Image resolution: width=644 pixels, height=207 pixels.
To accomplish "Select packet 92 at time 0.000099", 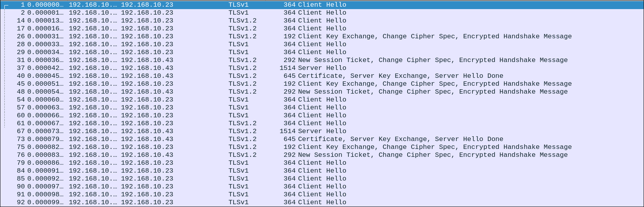I will [x=322, y=202].
